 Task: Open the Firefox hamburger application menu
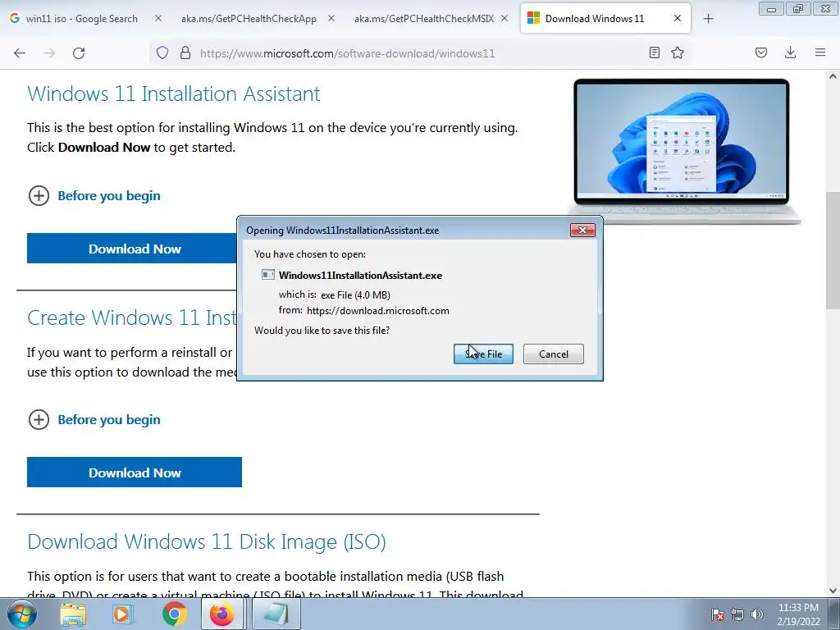click(820, 52)
